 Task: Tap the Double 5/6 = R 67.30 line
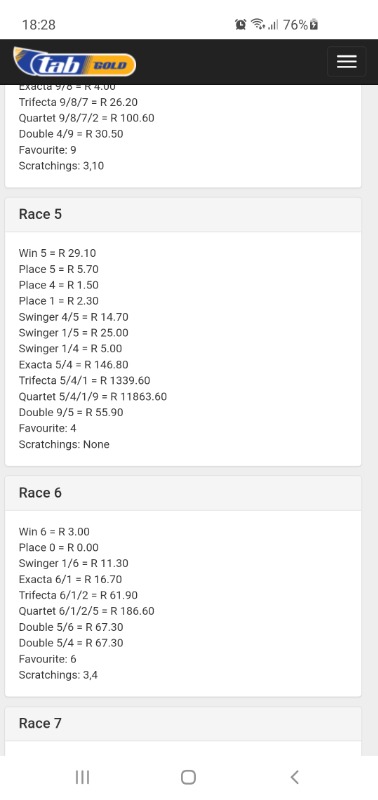(71, 627)
